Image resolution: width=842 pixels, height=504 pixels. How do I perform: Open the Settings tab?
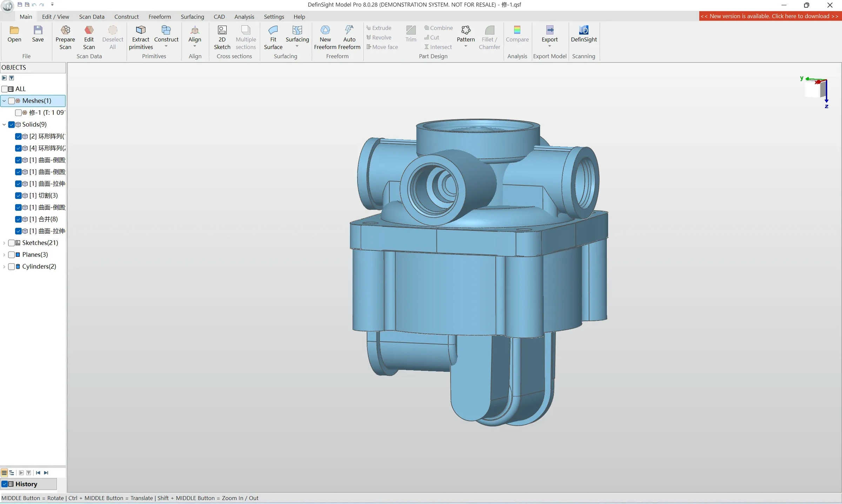click(274, 17)
